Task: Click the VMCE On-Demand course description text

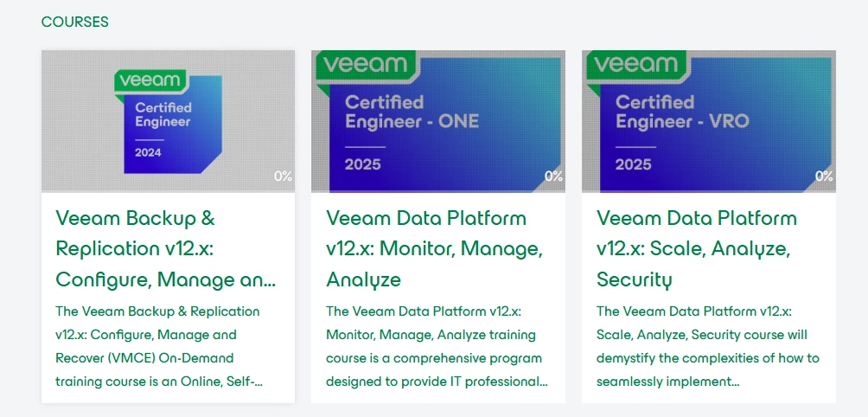Action: pos(159,346)
